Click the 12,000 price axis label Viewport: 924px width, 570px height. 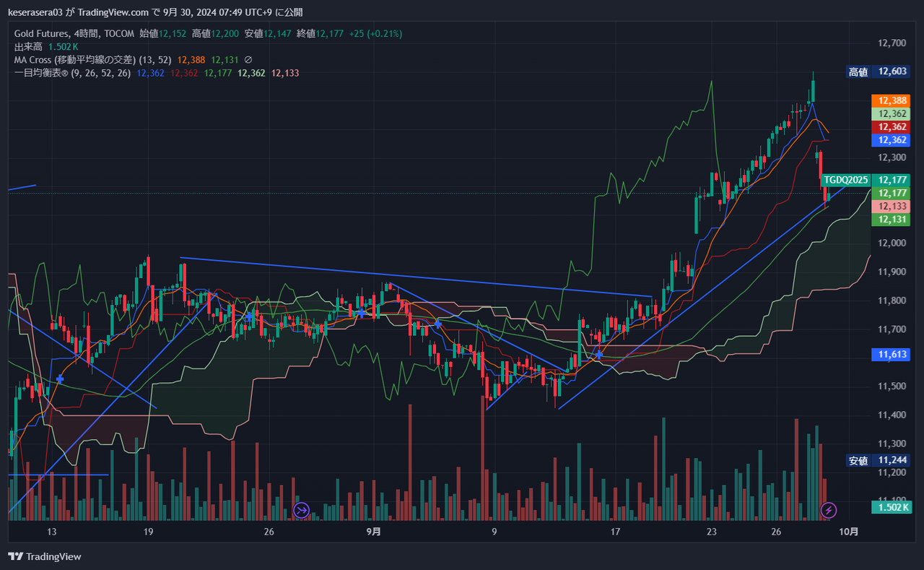tap(892, 243)
